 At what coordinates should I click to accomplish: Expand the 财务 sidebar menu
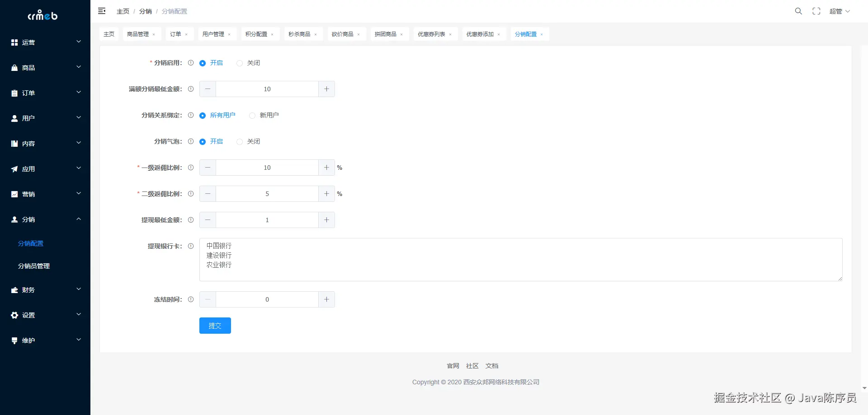click(45, 289)
